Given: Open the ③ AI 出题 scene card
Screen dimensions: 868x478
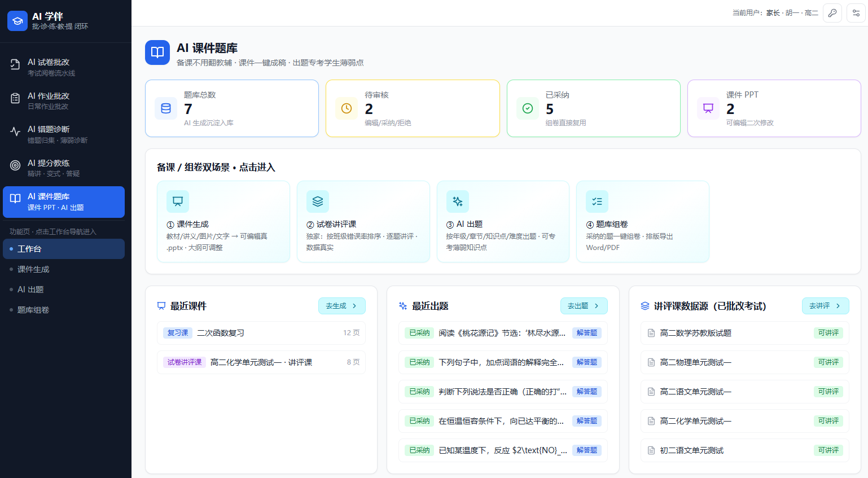Looking at the screenshot, I should (x=503, y=222).
